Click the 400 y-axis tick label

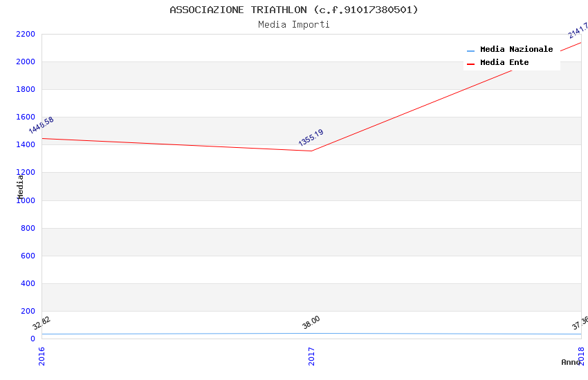[x=28, y=283]
